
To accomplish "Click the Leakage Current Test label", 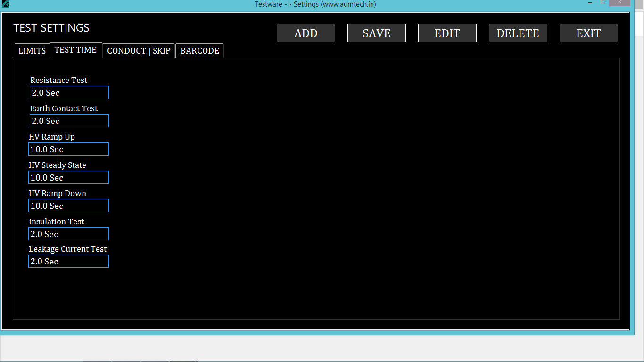I will (x=68, y=249).
